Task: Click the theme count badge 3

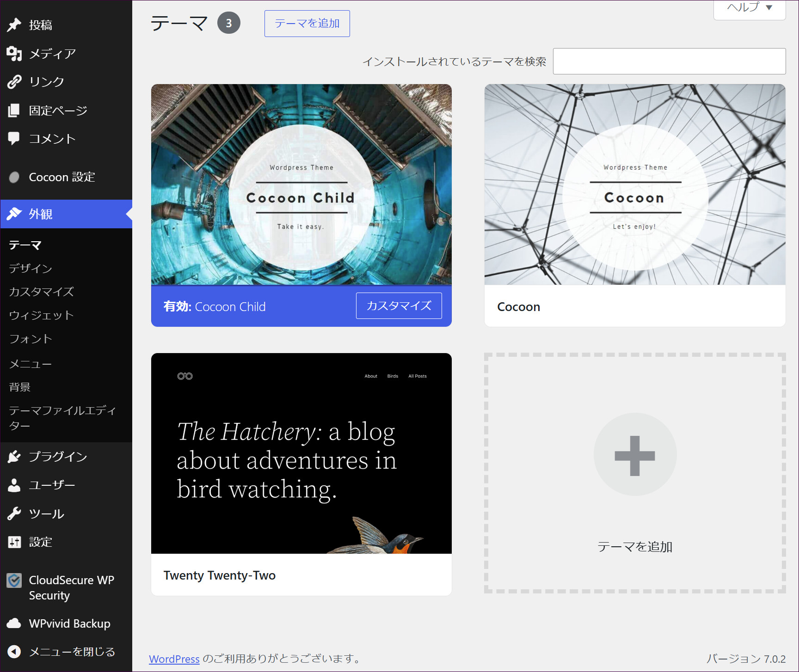Action: [229, 23]
